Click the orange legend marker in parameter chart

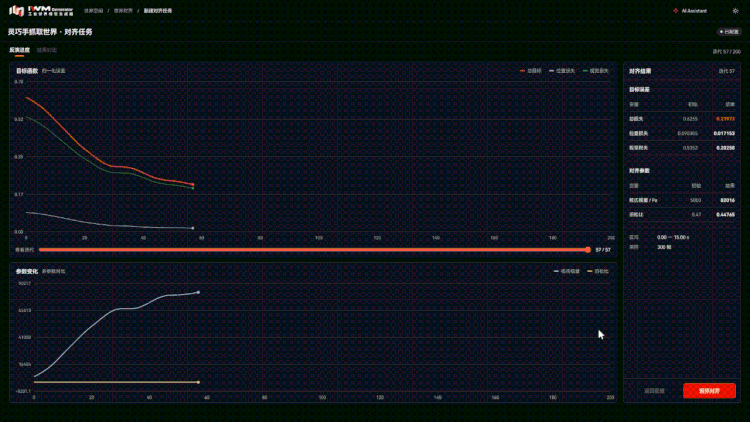coord(590,271)
